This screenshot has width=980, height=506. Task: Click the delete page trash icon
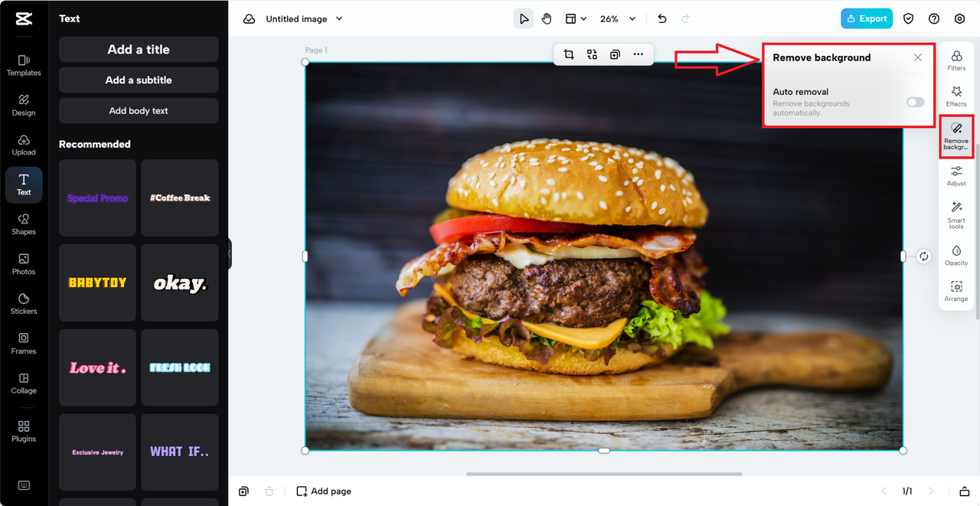click(269, 491)
